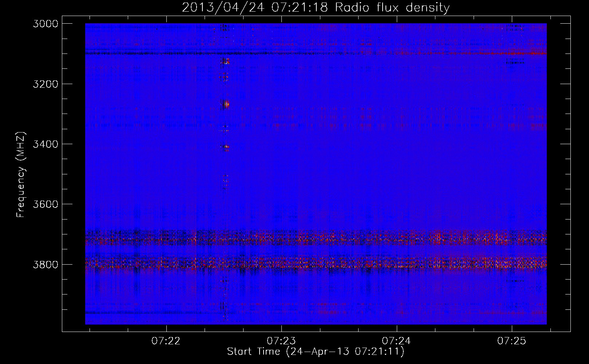The image size is (589, 364).
Task: Click the 07:22 time tick label
Action: (166, 341)
